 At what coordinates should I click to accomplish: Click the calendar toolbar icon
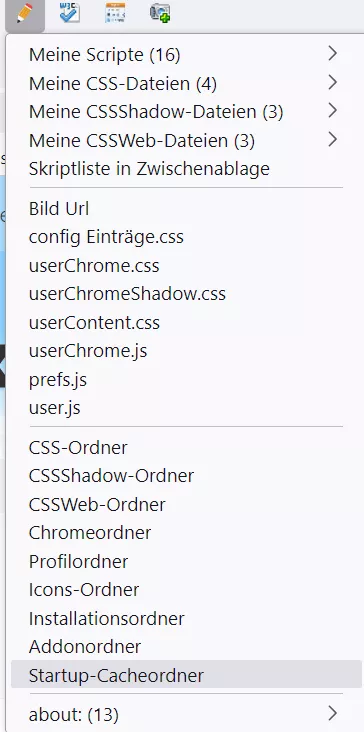[115, 13]
